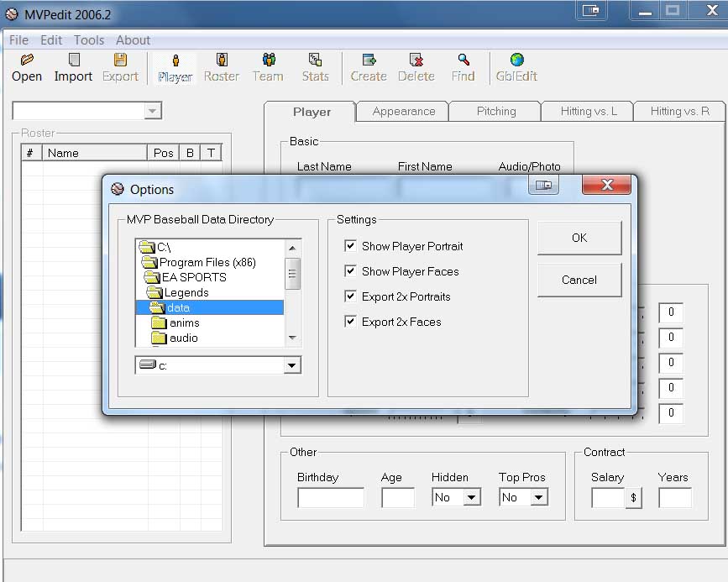The height and width of the screenshot is (582, 728).
Task: Click the Export floppy disk icon
Action: click(x=120, y=60)
